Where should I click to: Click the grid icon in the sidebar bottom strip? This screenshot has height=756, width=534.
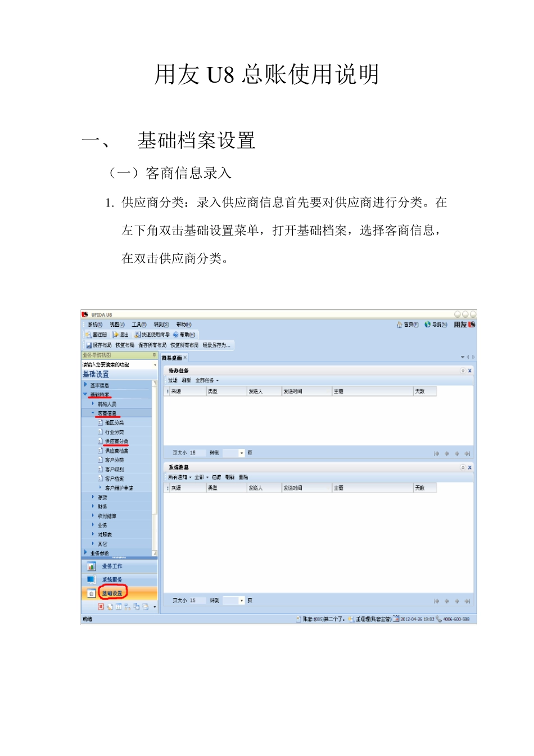119,606
